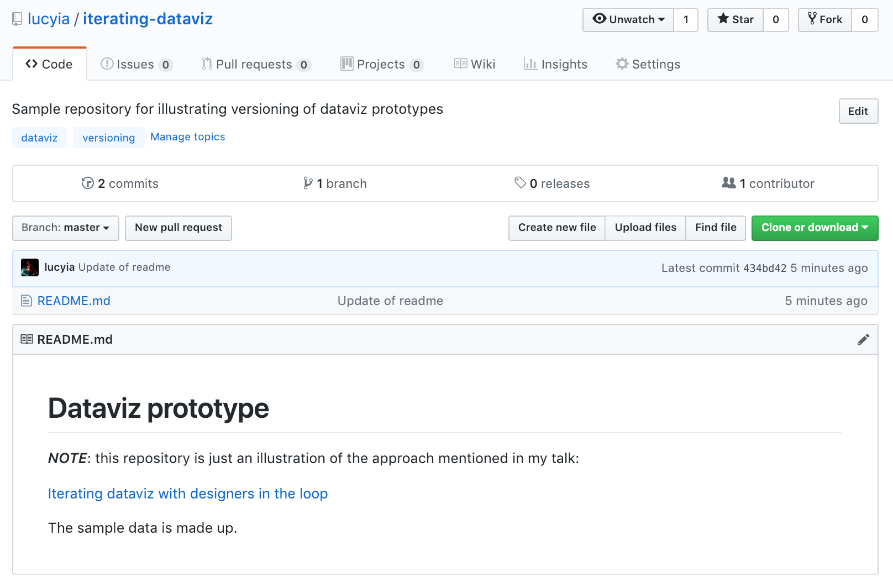This screenshot has width=893, height=588.
Task: Expand the Clone or download menu
Action: (x=815, y=228)
